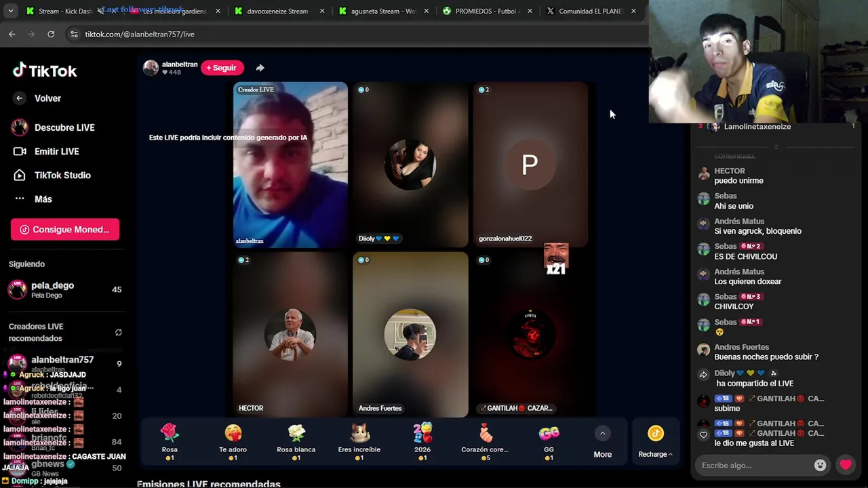Switch to PROMIEDOS - Futbol tab
This screenshot has width=868, height=488.
486,11
